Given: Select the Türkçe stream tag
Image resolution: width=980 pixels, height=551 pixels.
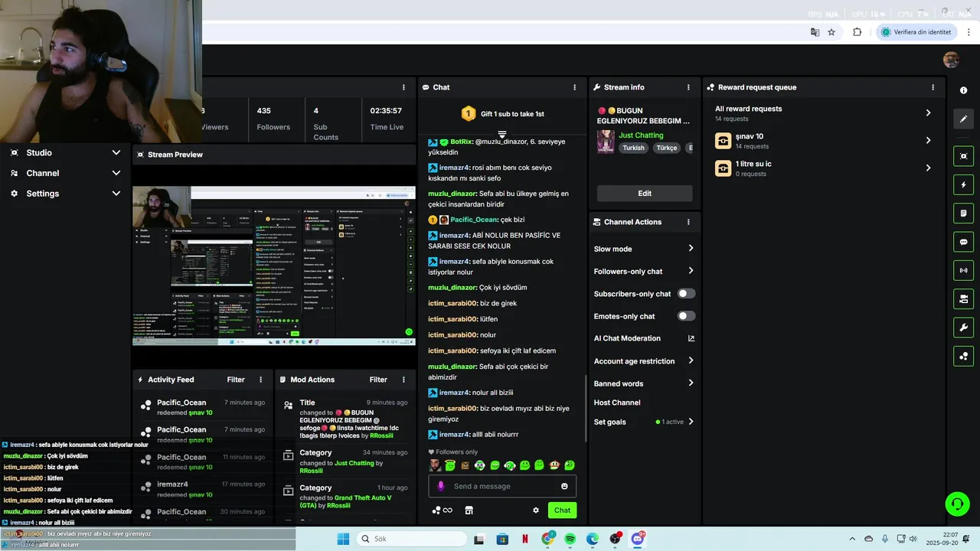Looking at the screenshot, I should pos(666,148).
